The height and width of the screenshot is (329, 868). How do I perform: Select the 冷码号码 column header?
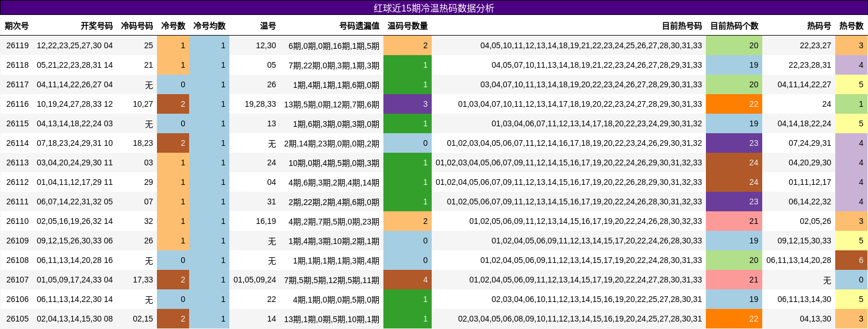point(137,26)
